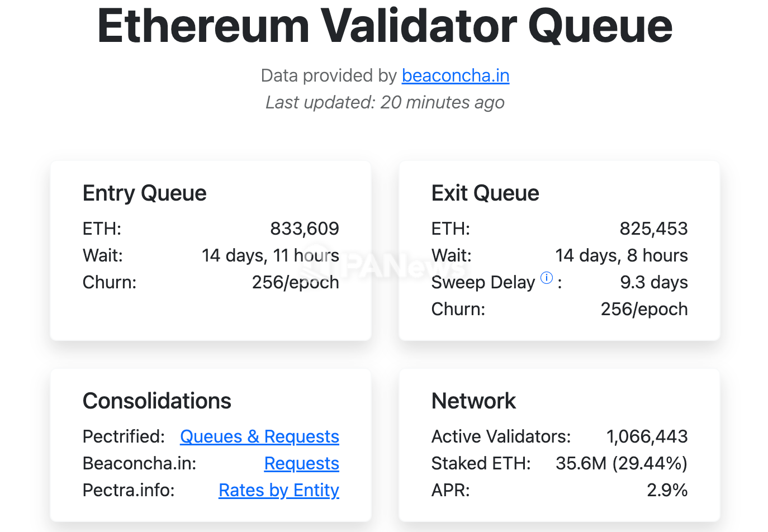
Task: Click the Entry Queue wait time value
Action: coord(271,255)
